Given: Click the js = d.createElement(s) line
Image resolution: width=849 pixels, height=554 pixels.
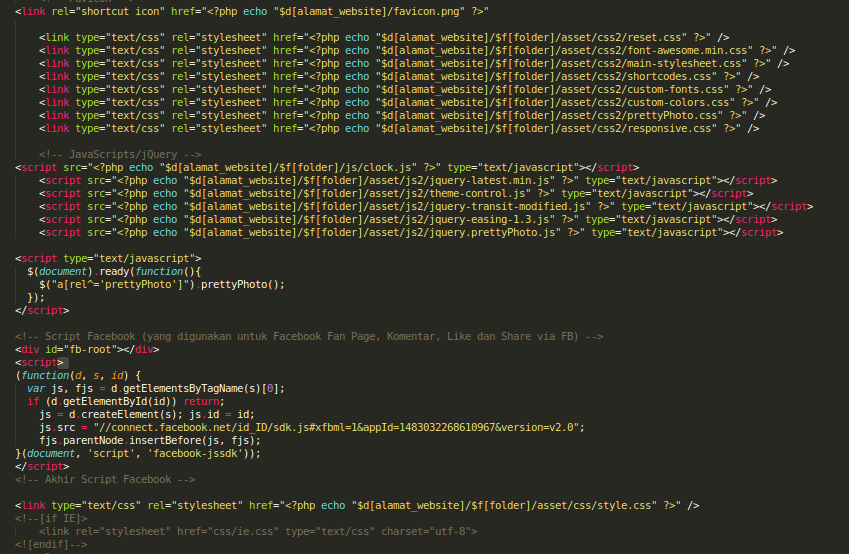Looking at the screenshot, I should tap(147, 414).
